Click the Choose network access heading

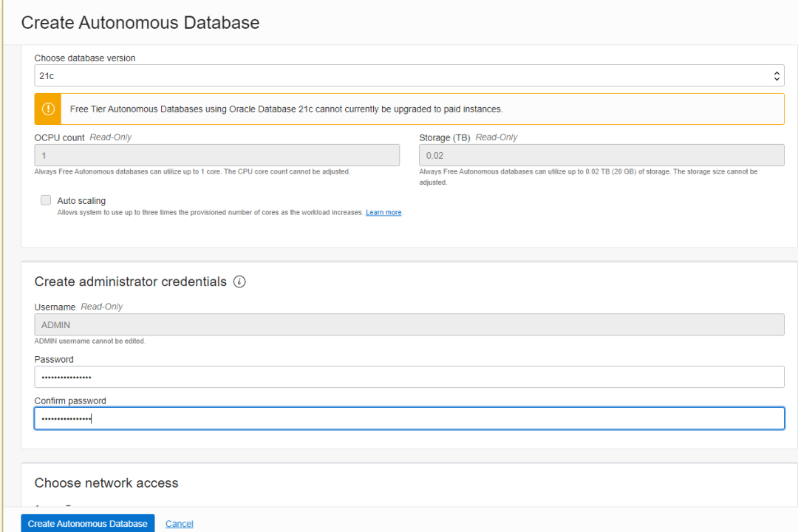point(106,483)
